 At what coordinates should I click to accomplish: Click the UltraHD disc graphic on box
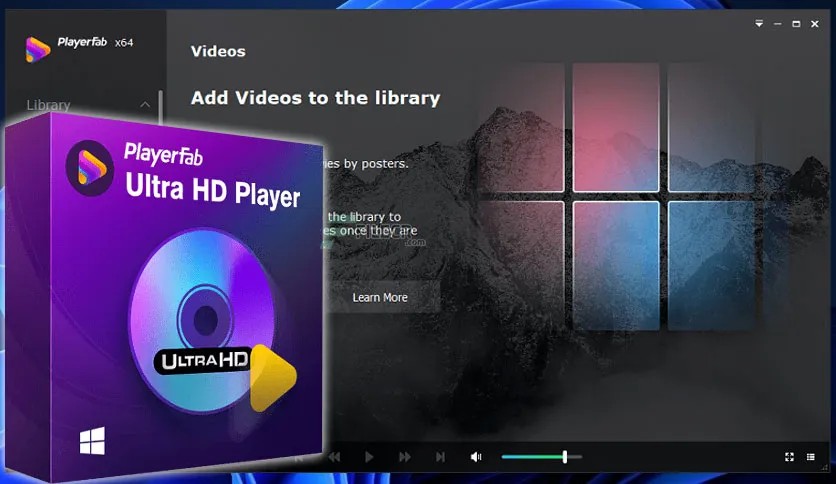point(203,321)
